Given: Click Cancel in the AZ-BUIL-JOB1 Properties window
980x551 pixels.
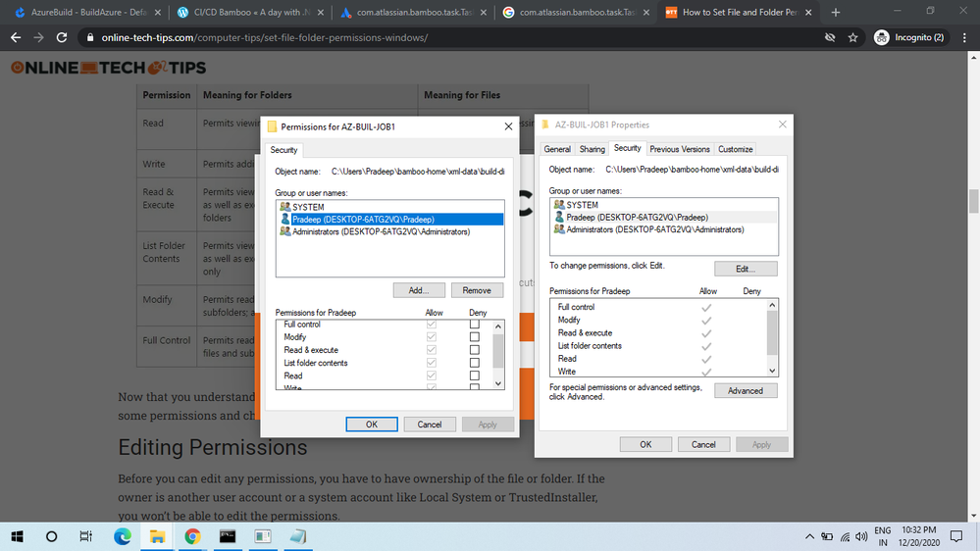Looking at the screenshot, I should pos(703,444).
